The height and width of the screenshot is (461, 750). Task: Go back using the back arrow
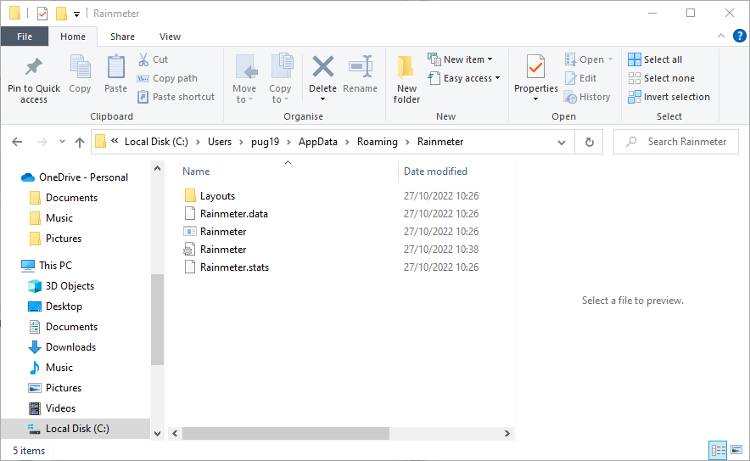(x=17, y=142)
